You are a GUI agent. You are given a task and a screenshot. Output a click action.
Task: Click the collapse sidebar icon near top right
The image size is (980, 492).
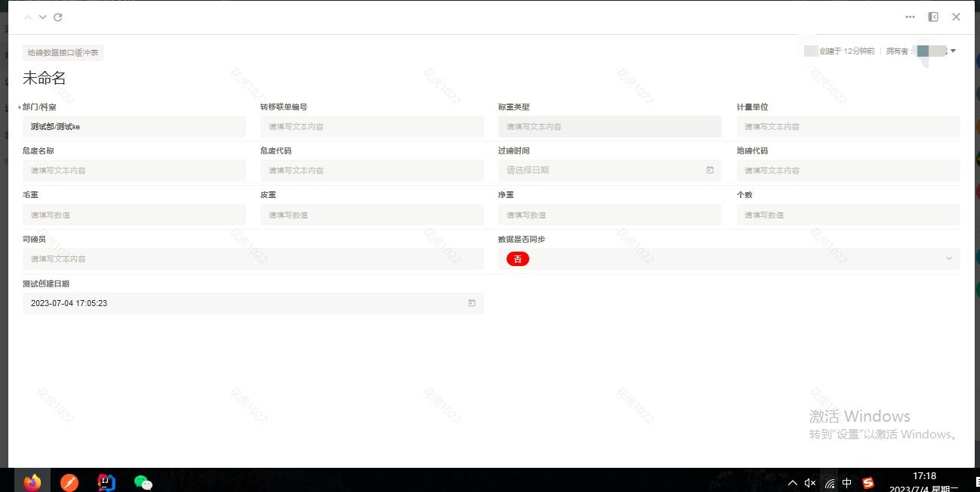tap(933, 17)
